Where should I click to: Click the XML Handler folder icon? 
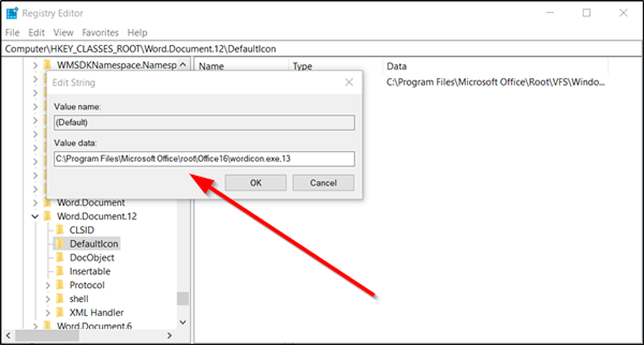[60, 313]
